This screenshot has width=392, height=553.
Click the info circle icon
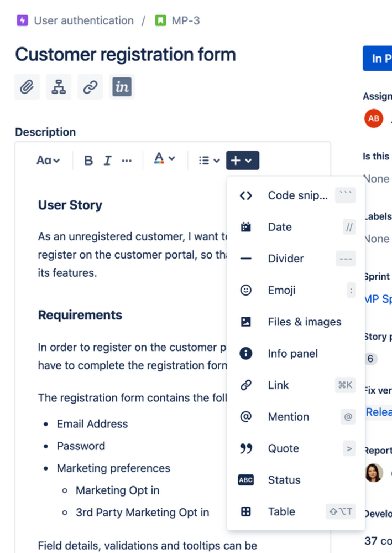pyautogui.click(x=246, y=353)
